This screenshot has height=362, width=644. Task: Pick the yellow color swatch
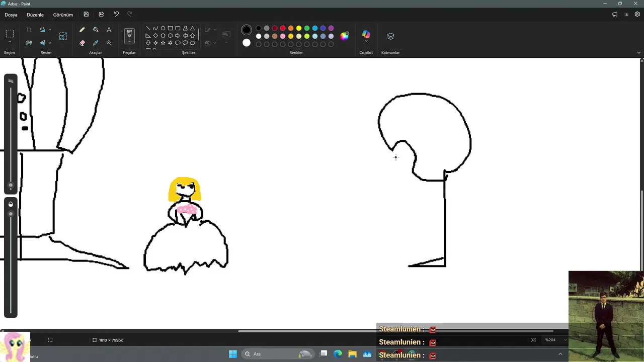click(299, 28)
